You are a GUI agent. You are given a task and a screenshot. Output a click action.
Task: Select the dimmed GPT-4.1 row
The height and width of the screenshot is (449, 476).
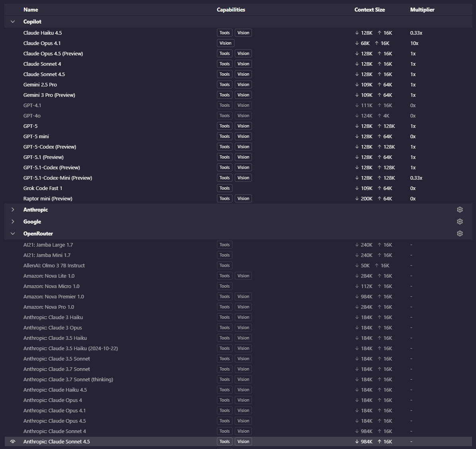tap(238, 105)
